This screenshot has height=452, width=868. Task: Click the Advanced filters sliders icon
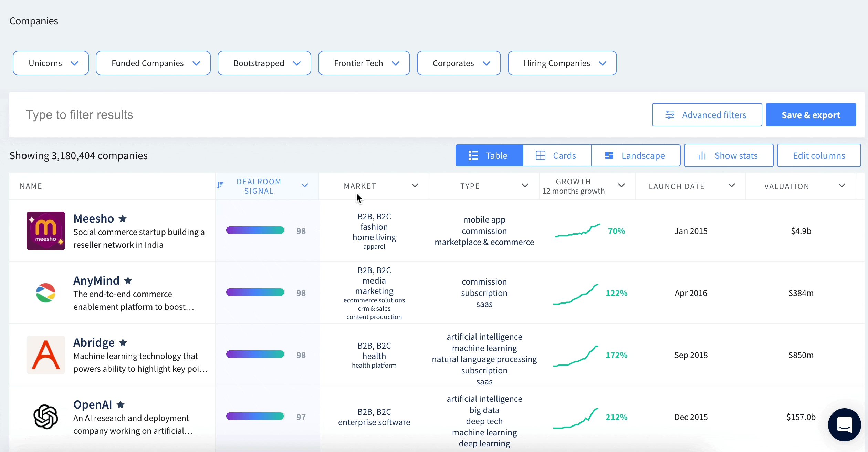click(x=670, y=115)
